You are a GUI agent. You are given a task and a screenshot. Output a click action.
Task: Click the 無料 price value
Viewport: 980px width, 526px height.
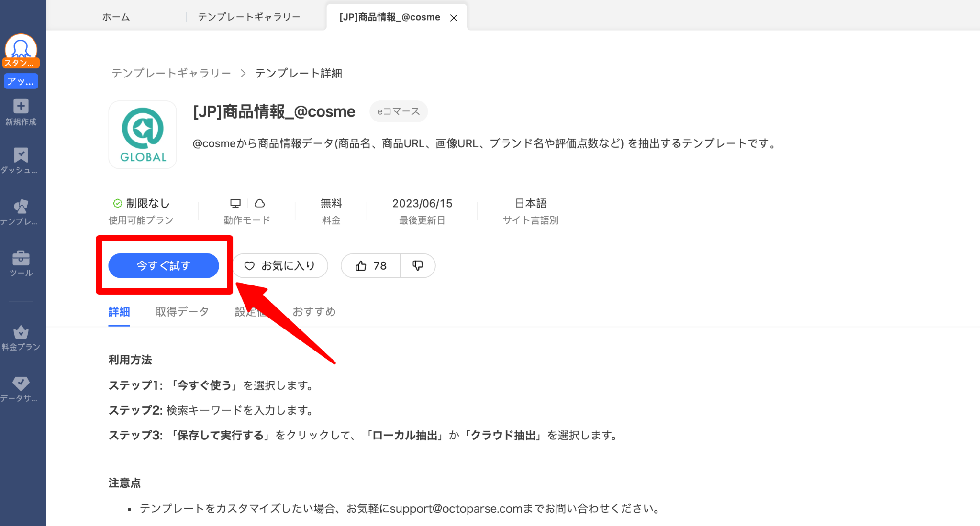[331, 203]
